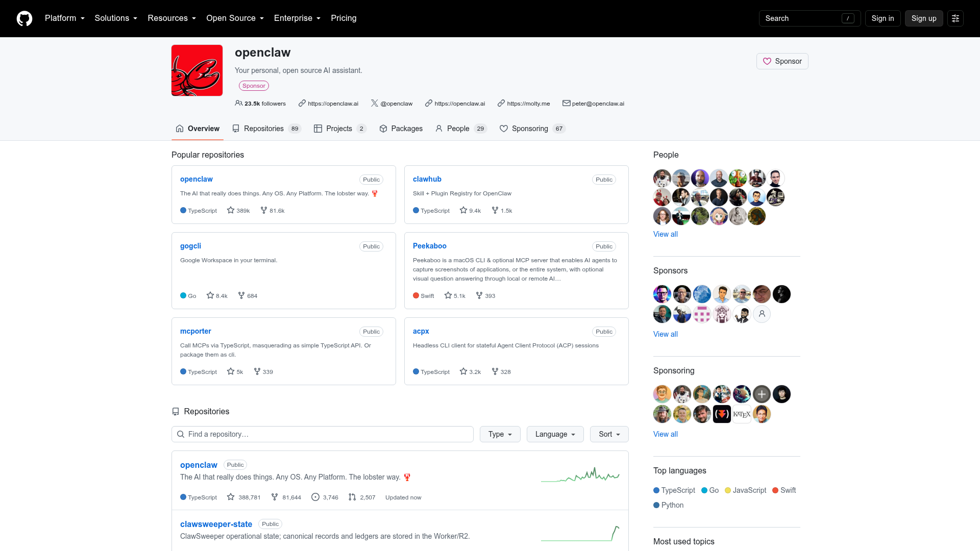980x551 pixels.
Task: Open the Type filter dropdown
Action: tap(500, 434)
